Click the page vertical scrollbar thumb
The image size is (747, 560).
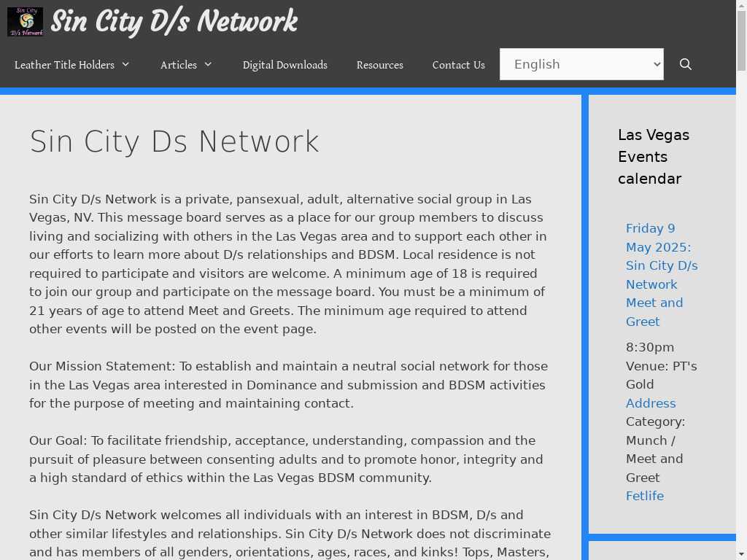coord(741,41)
